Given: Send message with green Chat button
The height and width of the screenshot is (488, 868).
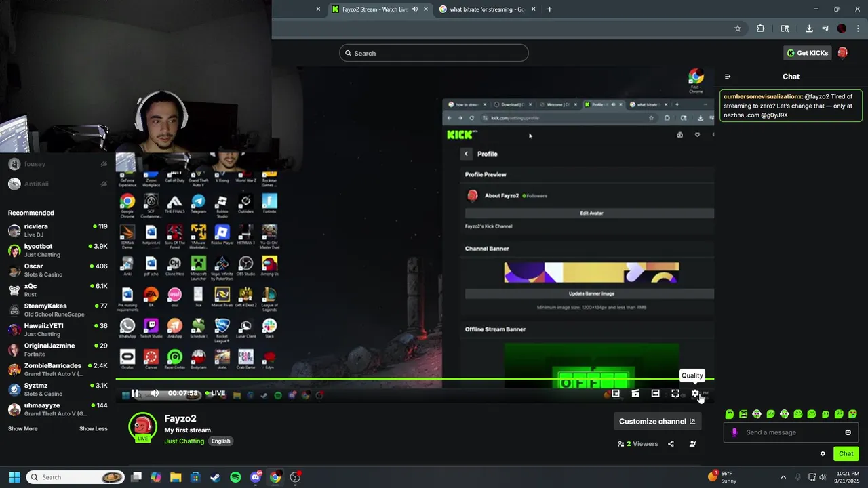Looking at the screenshot, I should click(x=846, y=454).
